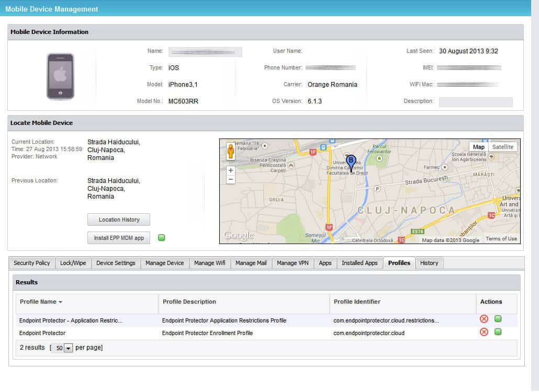Select the Profiles tab

(399, 263)
